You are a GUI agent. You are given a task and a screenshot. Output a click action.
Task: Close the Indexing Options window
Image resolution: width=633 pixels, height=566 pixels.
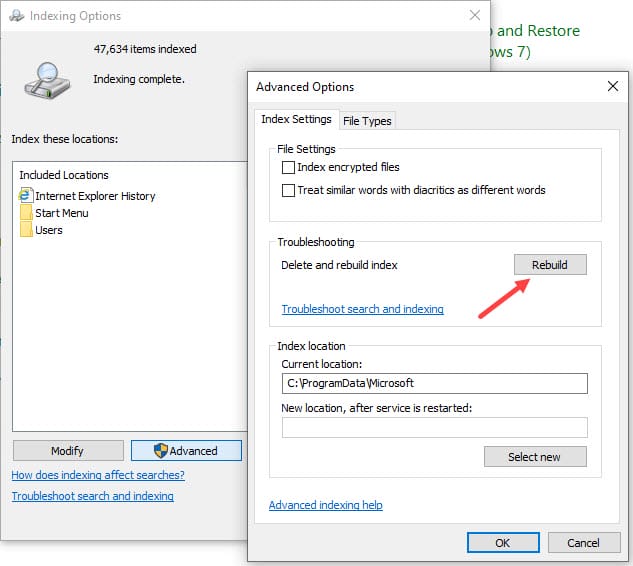(x=475, y=15)
